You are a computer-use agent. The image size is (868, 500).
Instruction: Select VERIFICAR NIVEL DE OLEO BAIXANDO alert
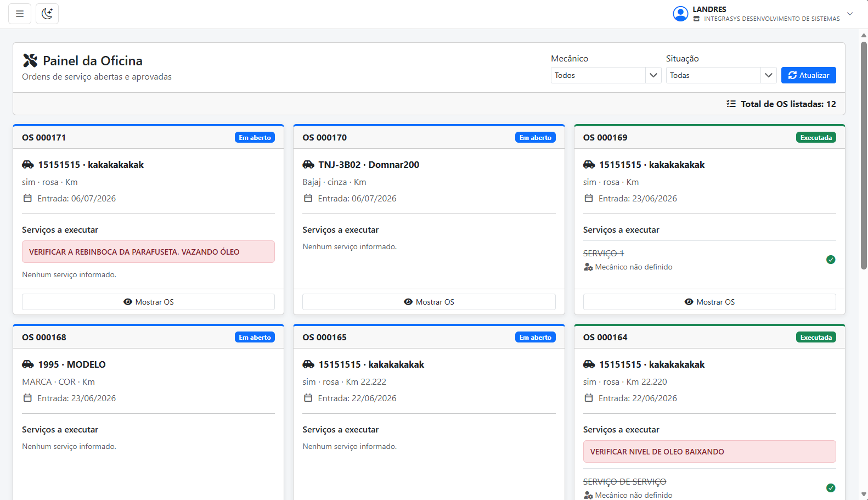pos(709,452)
